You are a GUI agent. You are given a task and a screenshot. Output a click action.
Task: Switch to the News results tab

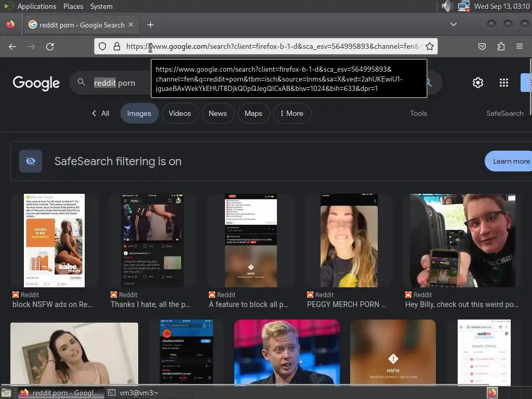[218, 113]
